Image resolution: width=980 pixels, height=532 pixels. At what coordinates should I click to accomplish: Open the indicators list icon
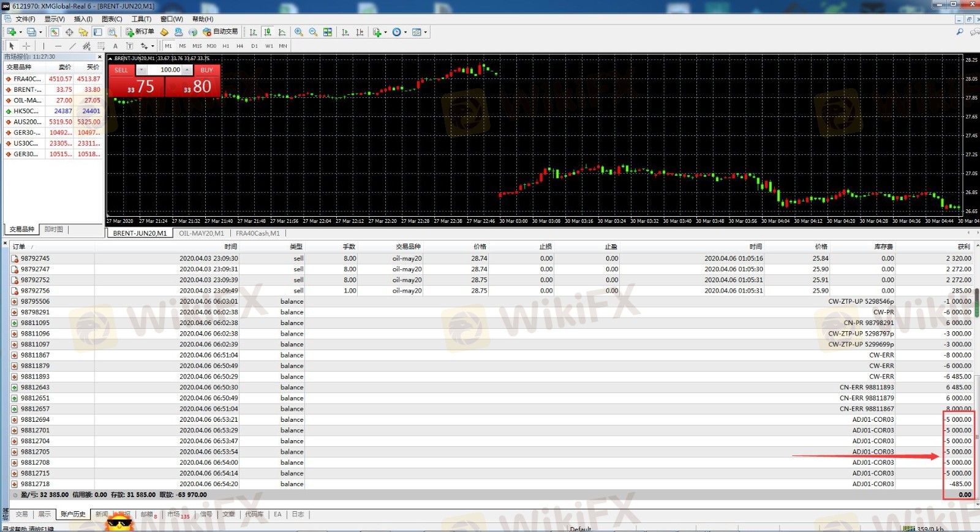(377, 32)
